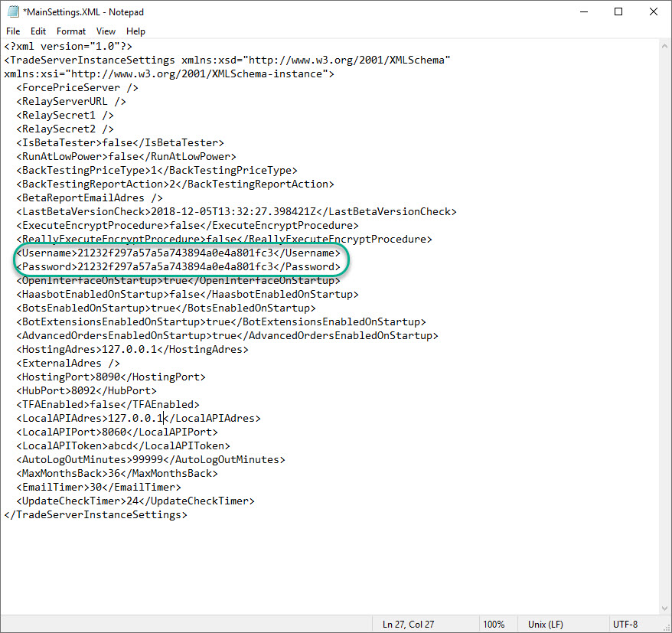The width and height of the screenshot is (672, 633).
Task: Click the Username hash line
Action: (x=178, y=253)
